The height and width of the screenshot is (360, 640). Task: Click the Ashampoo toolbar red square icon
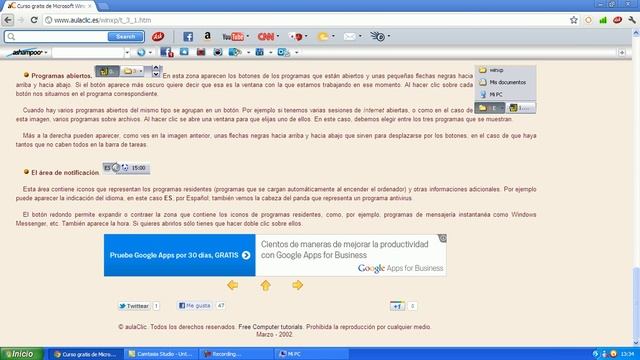[201, 52]
